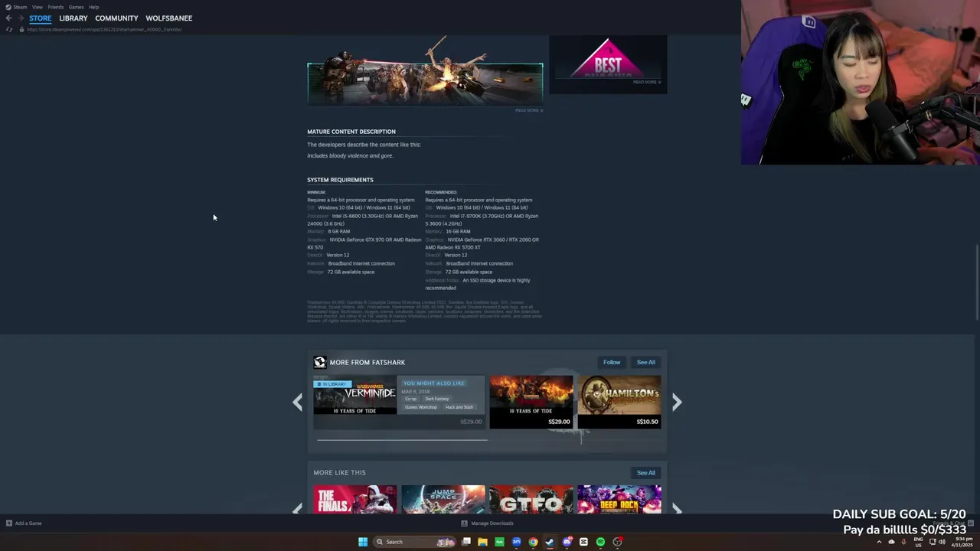Click the Steam icon in the taskbar
The image size is (980, 551).
(550, 542)
